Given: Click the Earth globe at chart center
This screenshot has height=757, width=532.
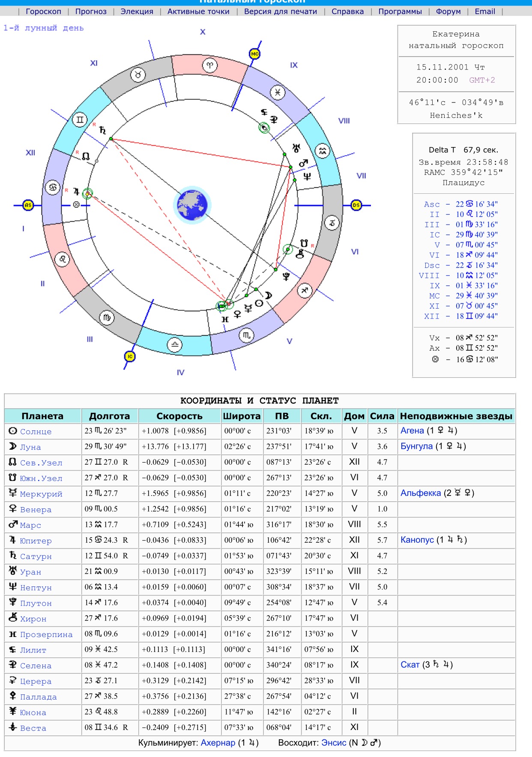Looking at the screenshot, I should tap(192, 205).
